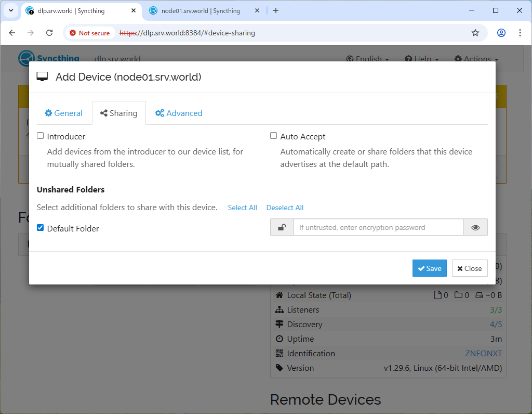Uncheck the Default Folder checkbox
Screen dimensions: 532x414
[x=41, y=228]
